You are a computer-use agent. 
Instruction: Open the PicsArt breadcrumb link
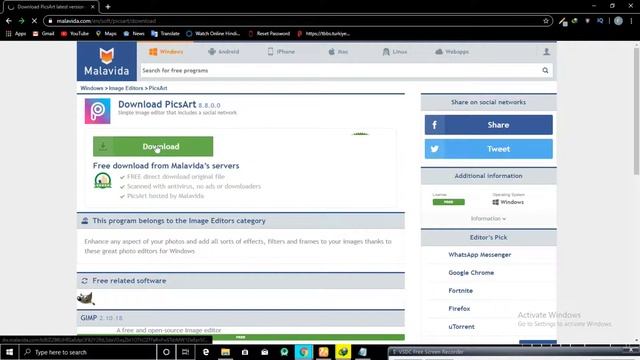(158, 88)
